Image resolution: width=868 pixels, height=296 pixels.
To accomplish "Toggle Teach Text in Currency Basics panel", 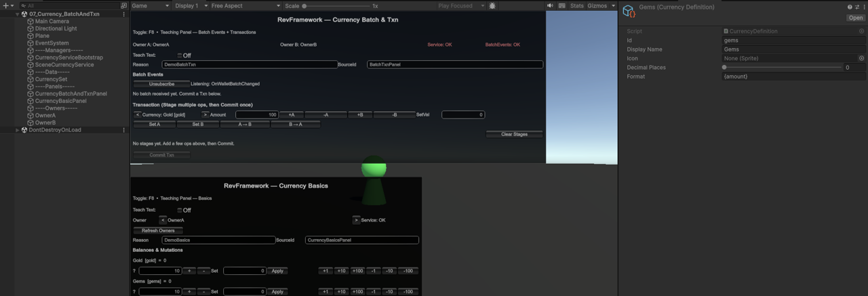I will pyautogui.click(x=180, y=211).
